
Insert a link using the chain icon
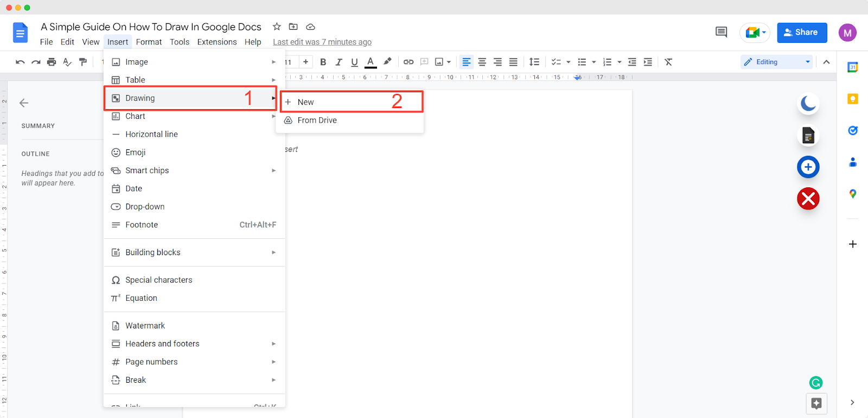click(x=409, y=62)
